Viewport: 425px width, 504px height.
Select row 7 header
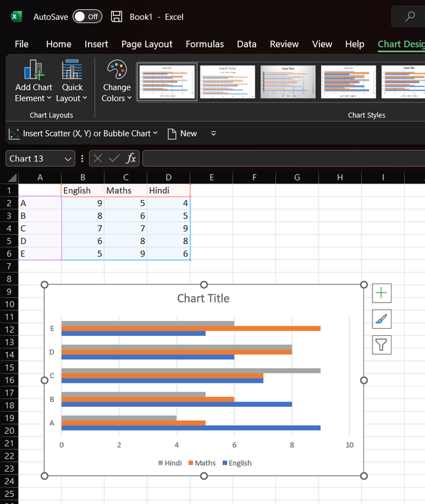click(x=9, y=266)
